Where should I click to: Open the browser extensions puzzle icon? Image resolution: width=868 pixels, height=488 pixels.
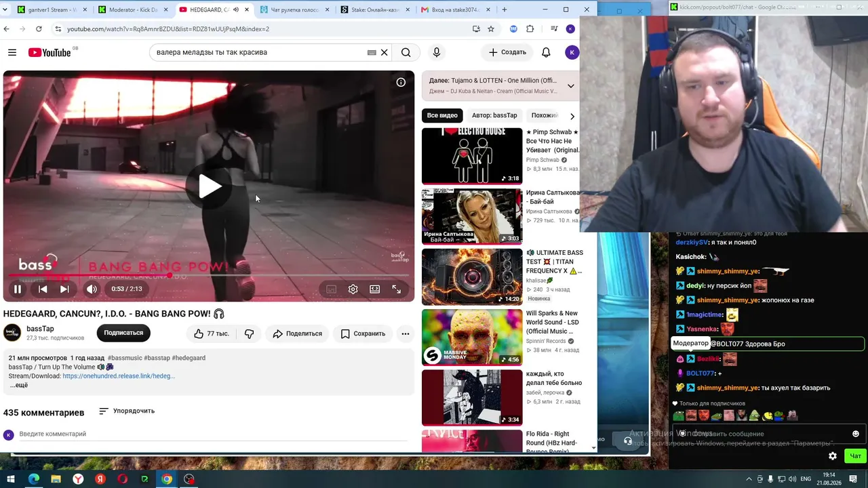point(530,29)
